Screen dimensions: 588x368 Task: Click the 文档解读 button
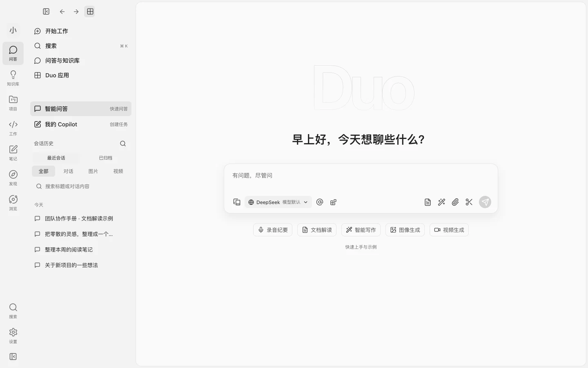point(317,230)
